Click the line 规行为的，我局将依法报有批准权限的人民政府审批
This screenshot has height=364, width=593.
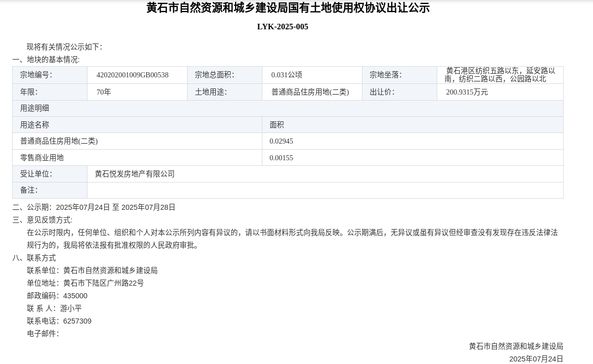pos(112,245)
